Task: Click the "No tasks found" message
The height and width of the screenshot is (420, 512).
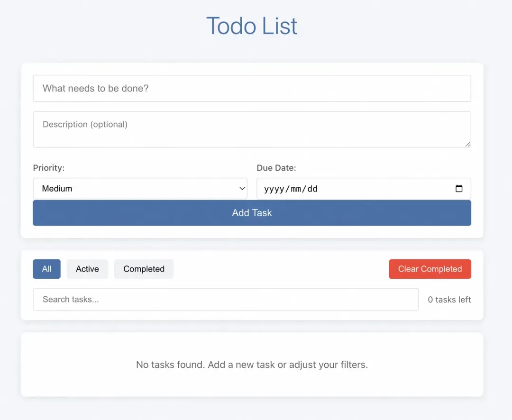Action: pyautogui.click(x=252, y=365)
